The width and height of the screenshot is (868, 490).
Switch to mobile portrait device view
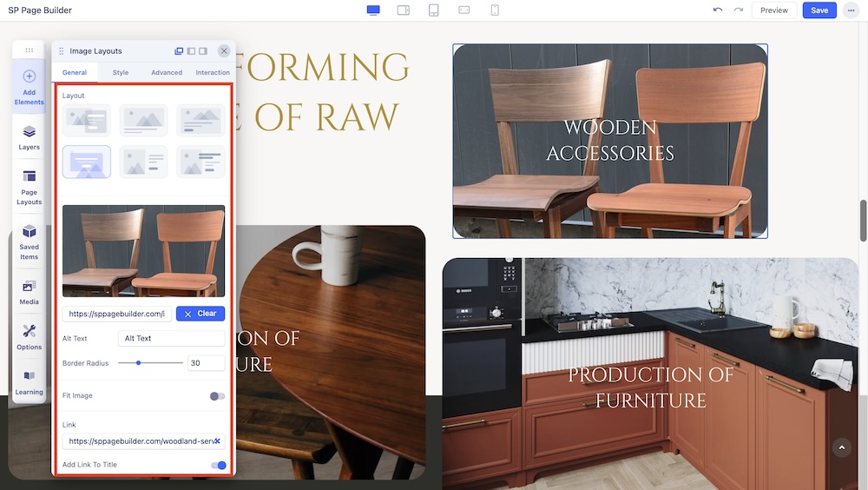coord(495,10)
